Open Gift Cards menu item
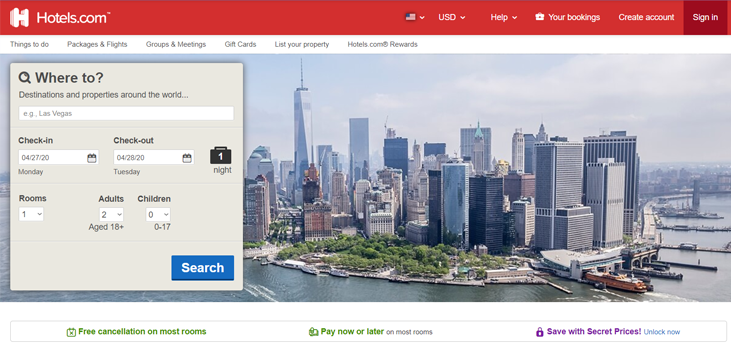The height and width of the screenshot is (360, 731). 241,44
